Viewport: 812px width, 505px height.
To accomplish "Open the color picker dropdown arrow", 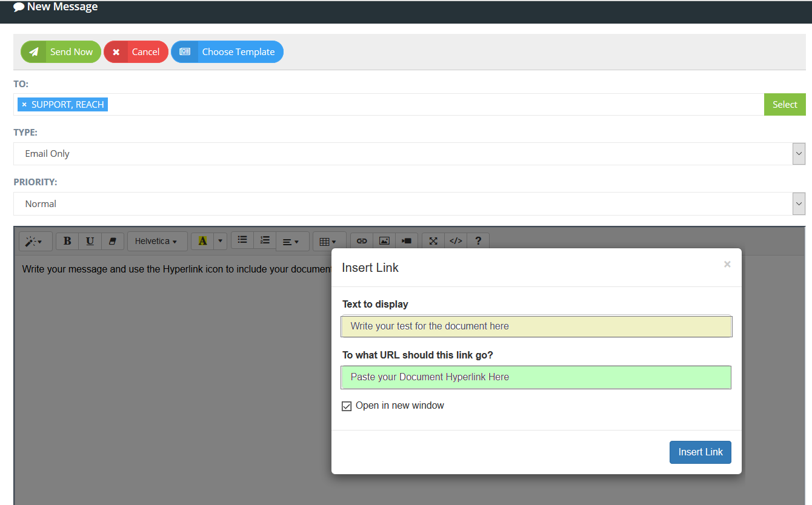I will (221, 241).
